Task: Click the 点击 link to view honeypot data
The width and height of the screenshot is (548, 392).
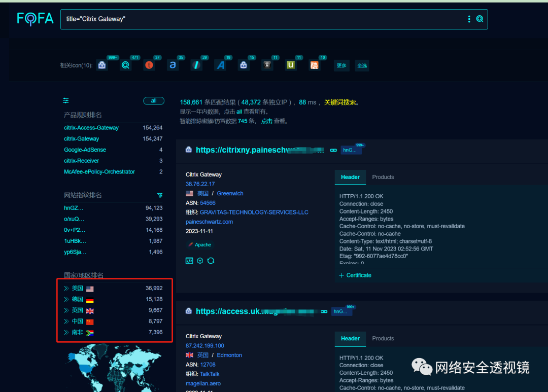Action: pos(267,121)
